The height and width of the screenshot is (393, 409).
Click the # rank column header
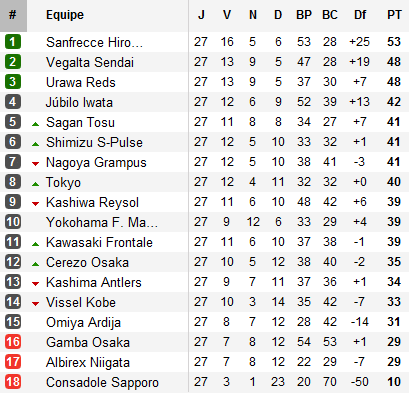click(x=13, y=15)
